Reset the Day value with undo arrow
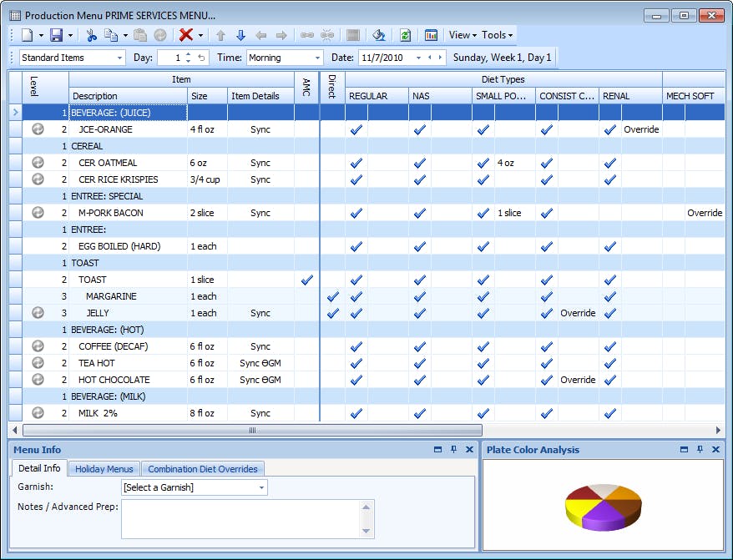 click(x=201, y=58)
